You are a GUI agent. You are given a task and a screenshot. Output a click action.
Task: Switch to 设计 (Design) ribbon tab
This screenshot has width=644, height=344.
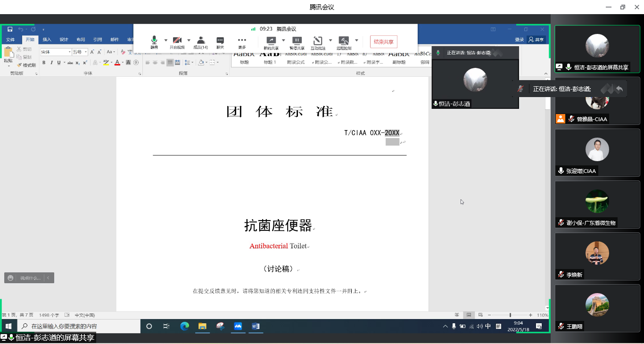(x=64, y=40)
